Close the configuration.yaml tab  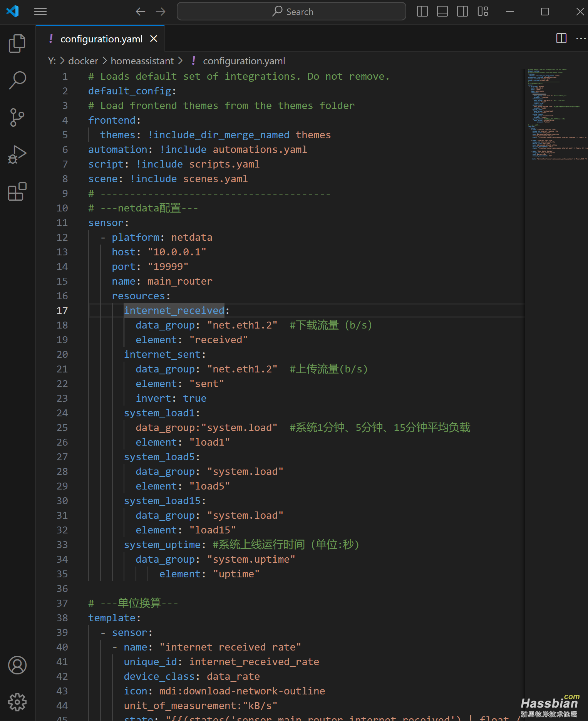click(154, 39)
